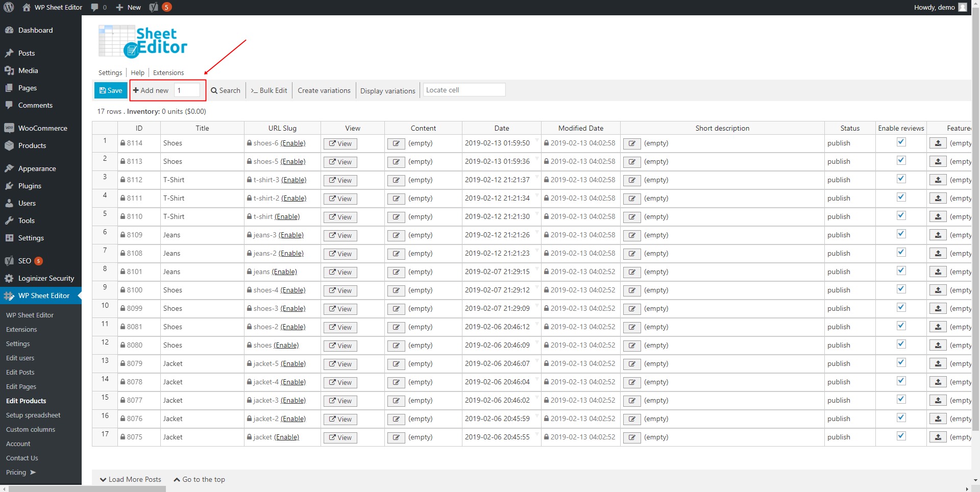Open the Extensions tab link
Viewport: 980px width, 492px height.
pyautogui.click(x=168, y=72)
